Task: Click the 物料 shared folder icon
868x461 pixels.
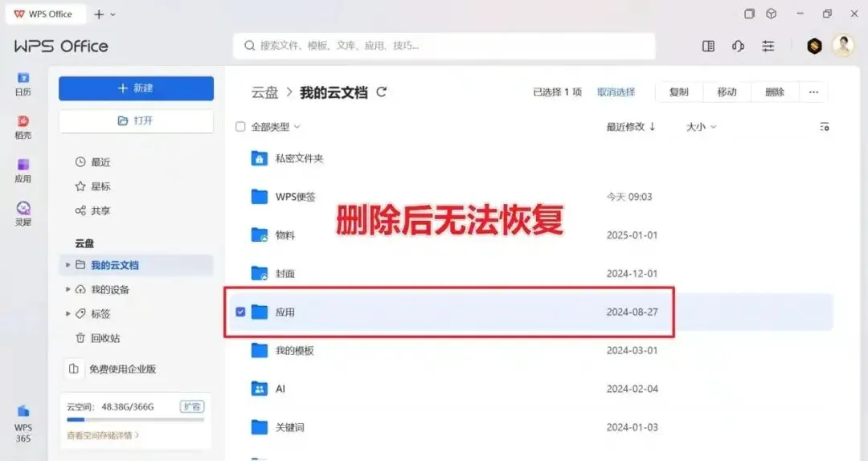Action: tap(259, 235)
